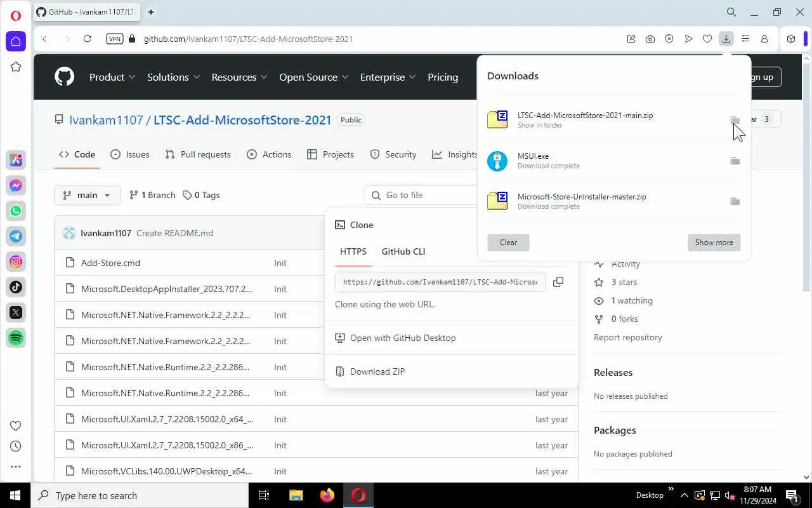The height and width of the screenshot is (508, 812).
Task: Open Messenger in the sidebar
Action: (16, 185)
